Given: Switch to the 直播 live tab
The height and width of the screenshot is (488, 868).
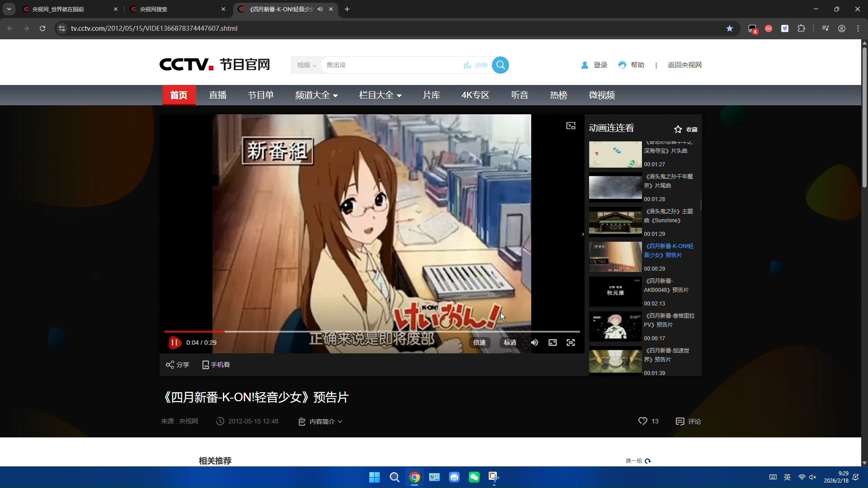Looking at the screenshot, I should coord(217,95).
